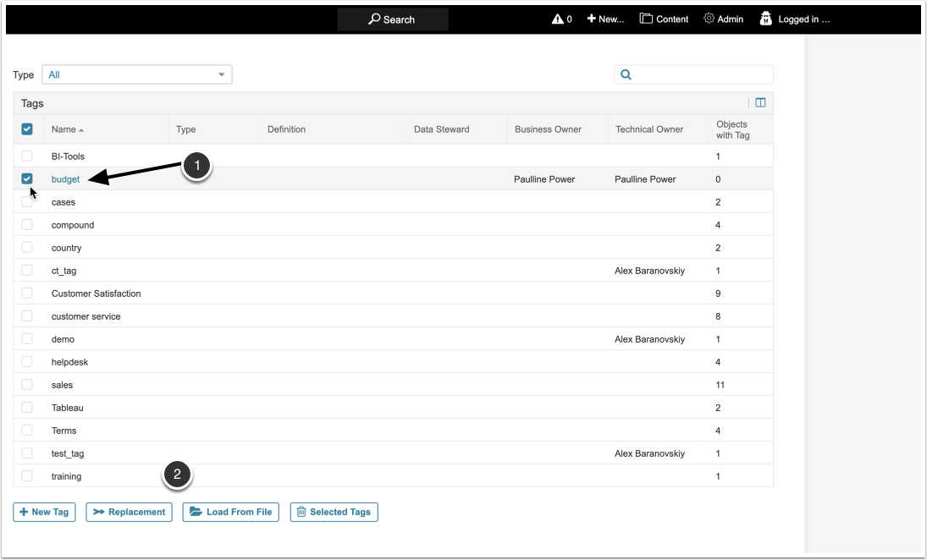Open the Type filter dropdown
The image size is (927, 560).
click(136, 74)
